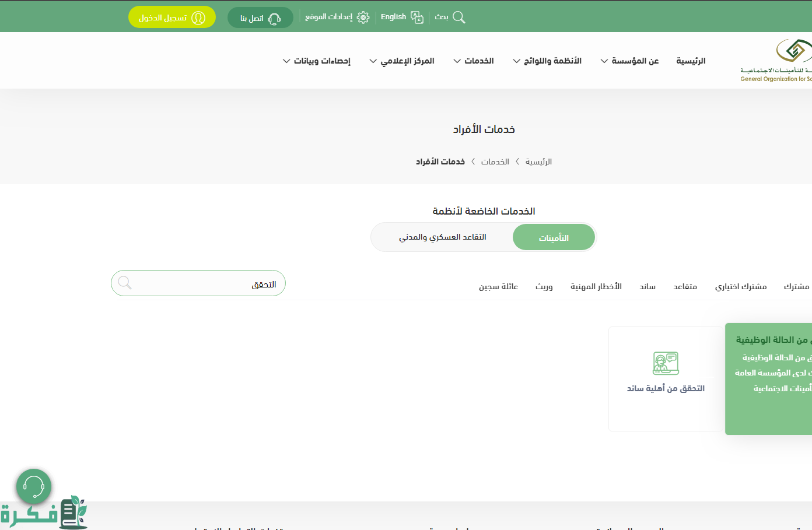Switch to التقاعد العسكري والمدني option
The width and height of the screenshot is (812, 530).
click(442, 237)
